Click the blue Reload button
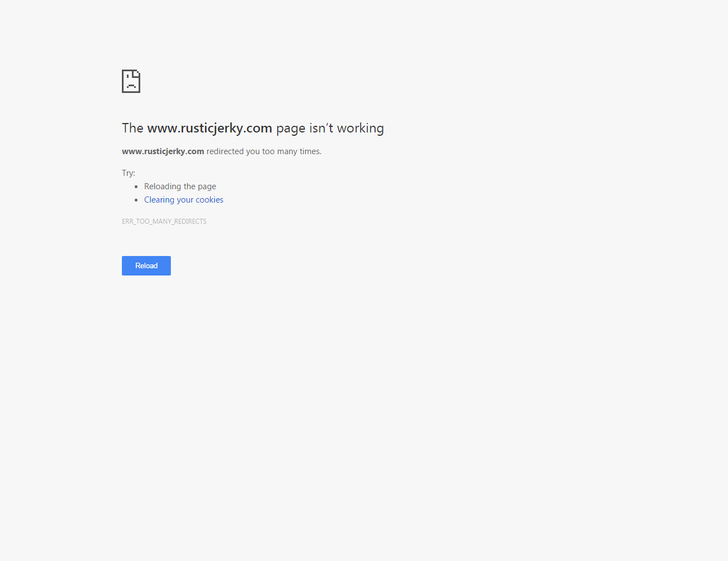 [x=146, y=265]
